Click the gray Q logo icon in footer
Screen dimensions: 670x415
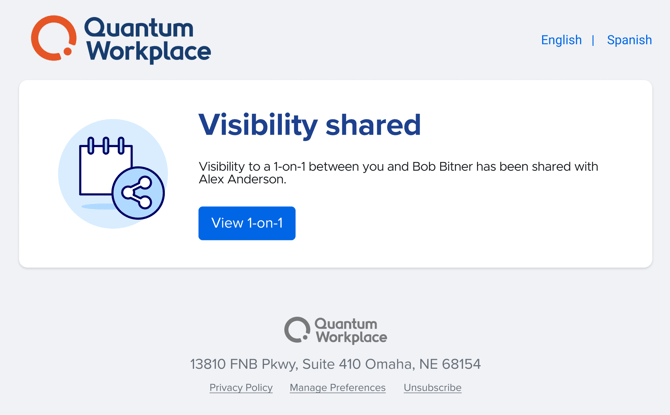(297, 330)
